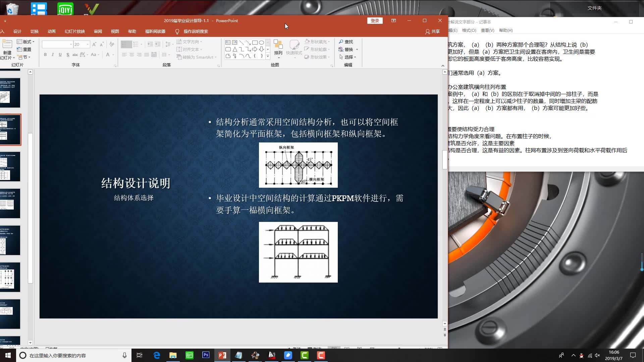Select the rounded rectangle shape
644x362 pixels.
pyautogui.click(x=228, y=49)
